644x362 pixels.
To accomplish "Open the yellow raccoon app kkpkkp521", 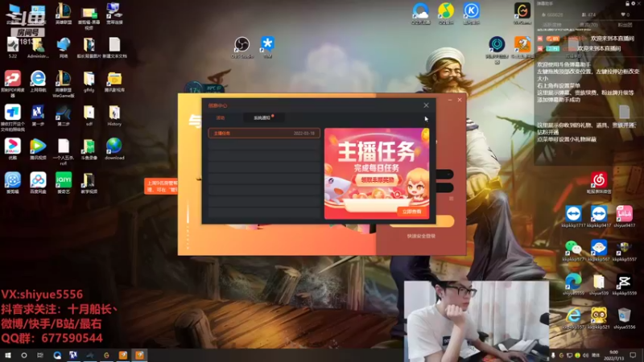I will click(599, 318).
